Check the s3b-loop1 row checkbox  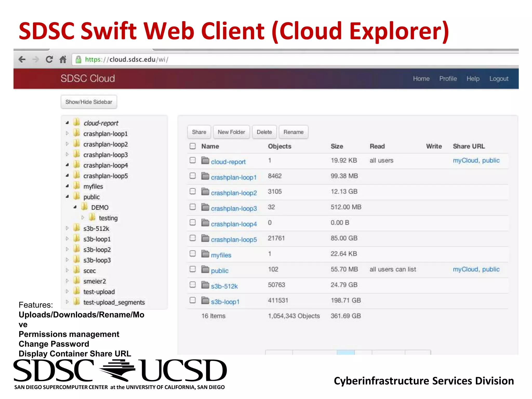[x=192, y=300]
